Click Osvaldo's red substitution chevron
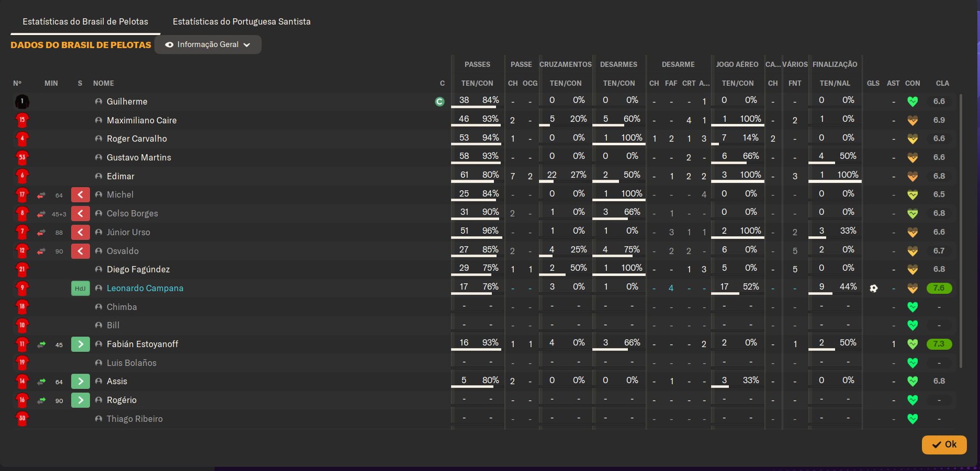Image resolution: width=980 pixels, height=471 pixels. (x=81, y=251)
